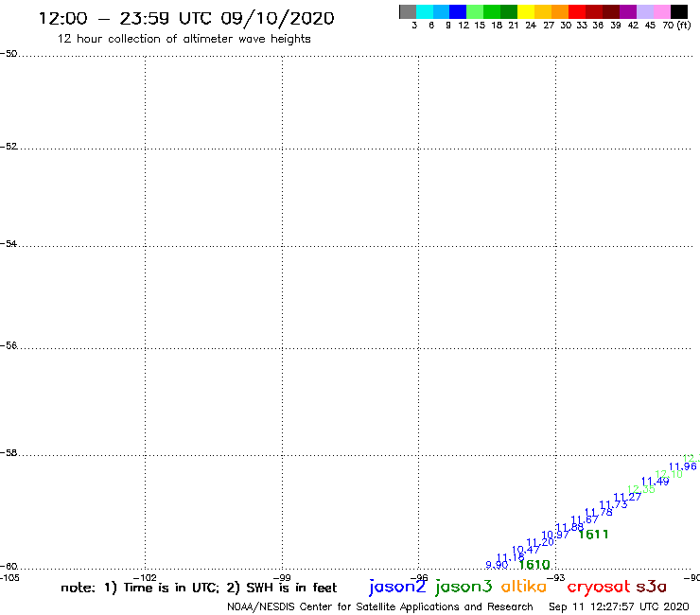Screen dimensions: 700x615
Task: Select the '12 hour collection of altimeter wave heights' subtitle
Action: (184, 39)
